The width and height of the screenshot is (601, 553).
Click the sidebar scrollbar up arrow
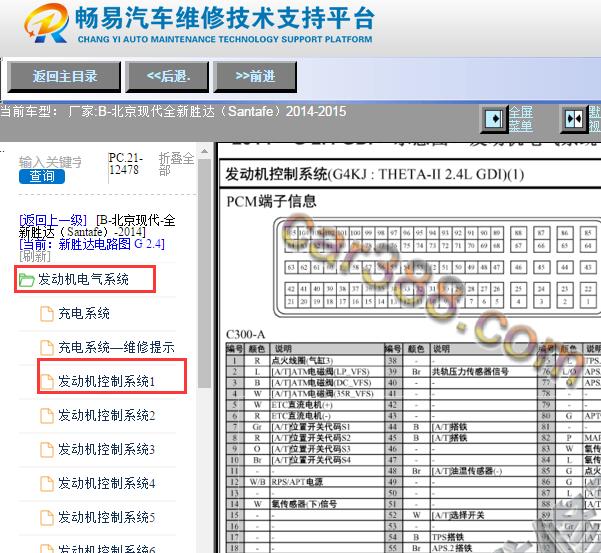point(205,151)
